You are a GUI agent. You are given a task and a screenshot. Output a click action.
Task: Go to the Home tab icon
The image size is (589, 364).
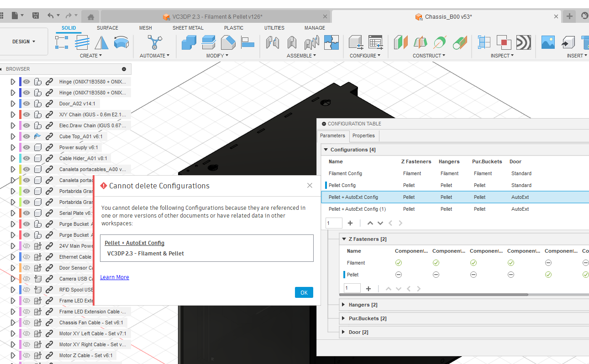click(91, 17)
